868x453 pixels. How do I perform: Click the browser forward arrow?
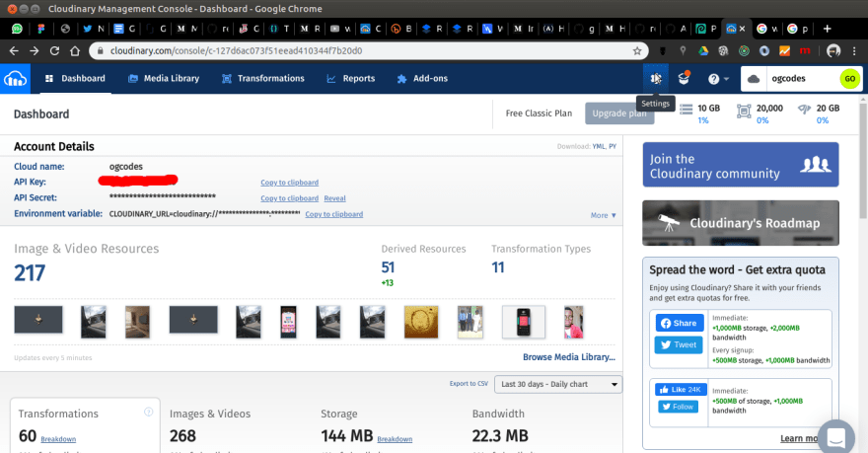(x=35, y=51)
